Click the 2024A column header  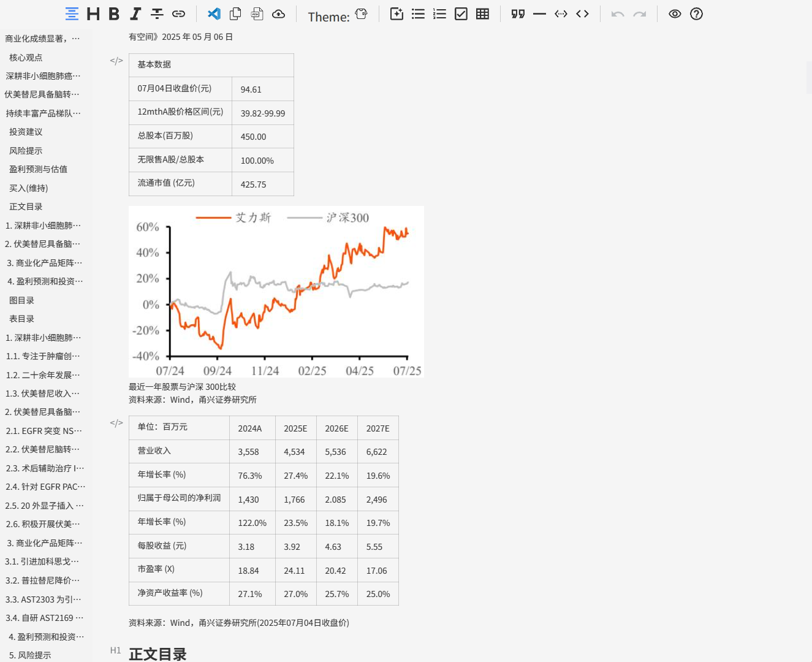point(252,428)
